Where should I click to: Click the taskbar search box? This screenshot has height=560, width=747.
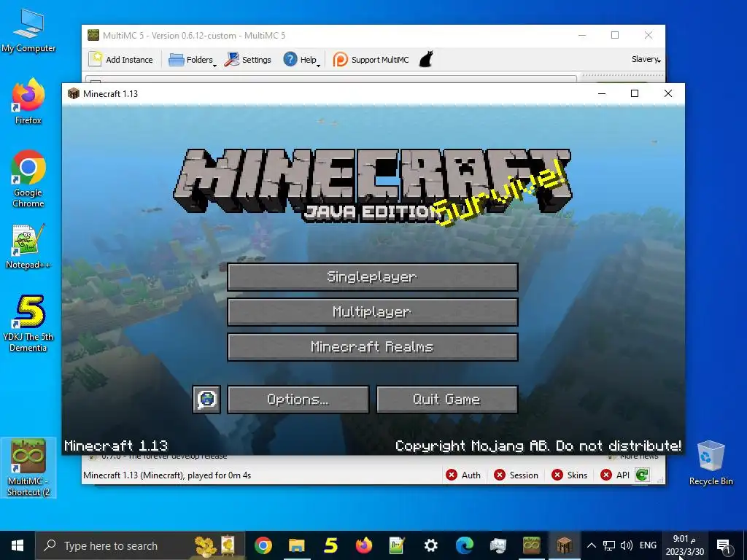click(139, 545)
